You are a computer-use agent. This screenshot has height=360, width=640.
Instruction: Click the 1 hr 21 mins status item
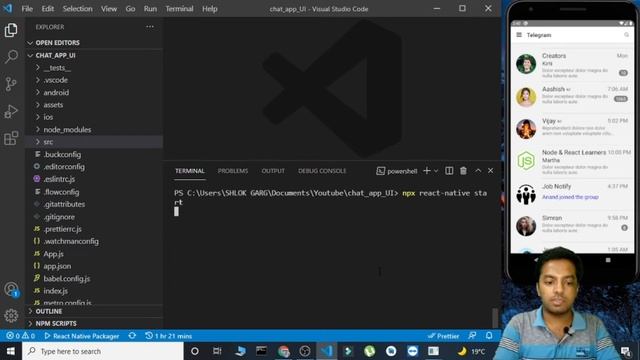pyautogui.click(x=169, y=336)
